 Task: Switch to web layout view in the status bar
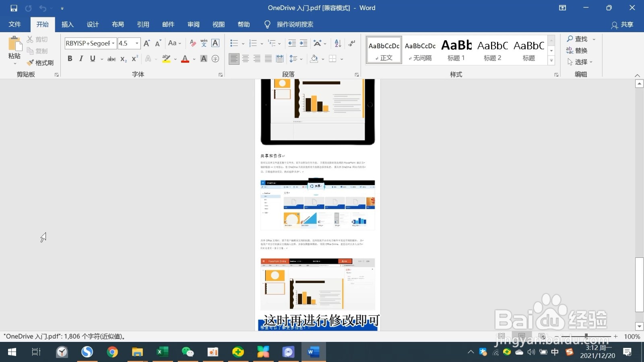[542, 336]
